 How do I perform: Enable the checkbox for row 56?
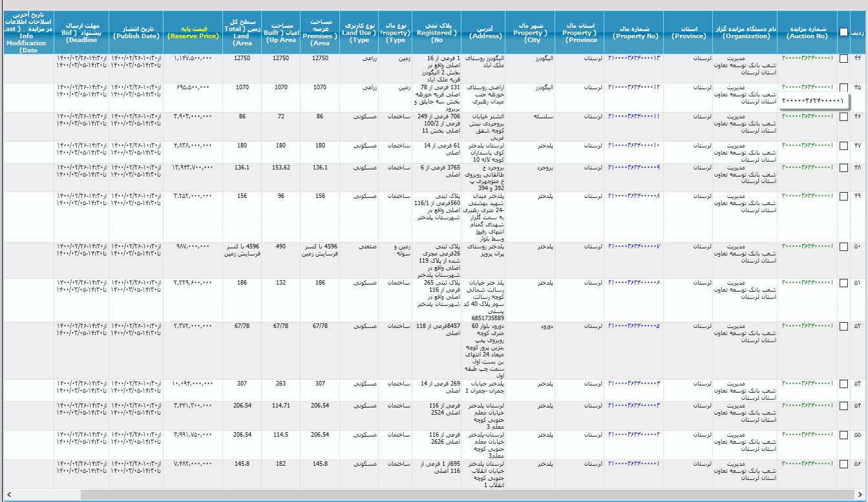(843, 464)
